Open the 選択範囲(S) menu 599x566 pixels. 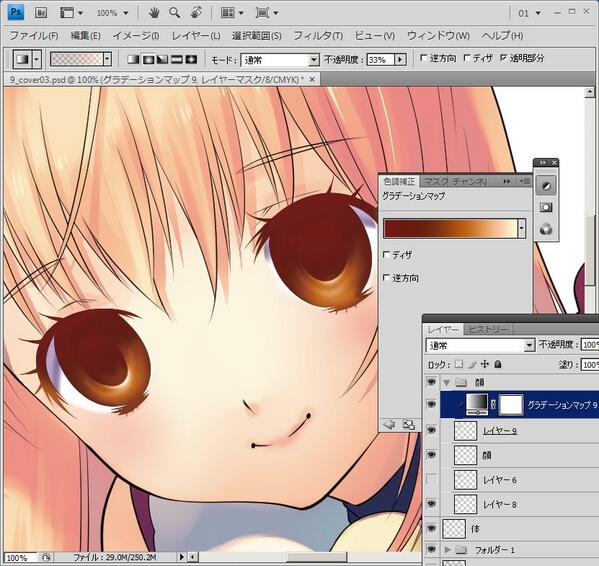point(256,36)
